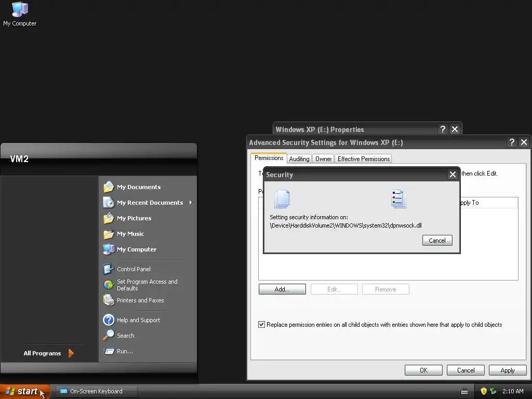Click the VM2 user name header

pos(19,159)
